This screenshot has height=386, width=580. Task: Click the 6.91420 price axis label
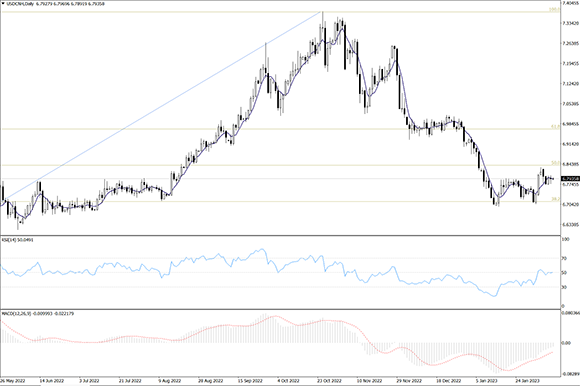tap(570, 143)
